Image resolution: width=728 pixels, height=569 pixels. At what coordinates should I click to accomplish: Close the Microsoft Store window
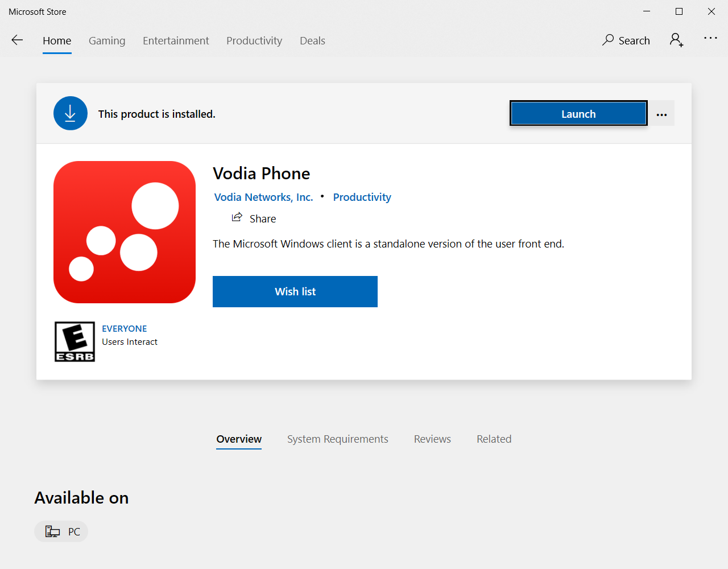[x=712, y=11]
